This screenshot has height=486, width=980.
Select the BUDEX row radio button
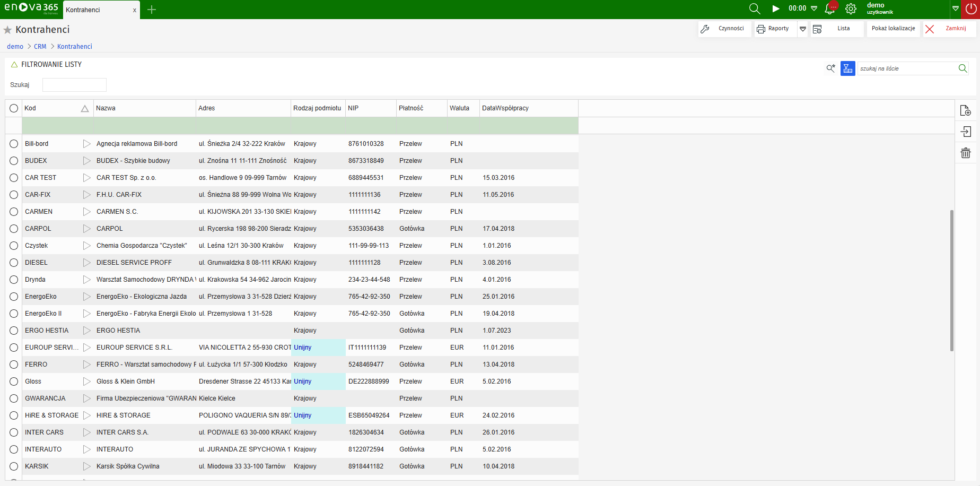pos(14,161)
